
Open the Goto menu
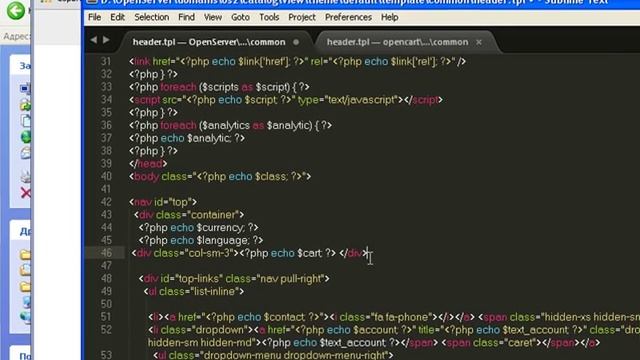point(240,17)
